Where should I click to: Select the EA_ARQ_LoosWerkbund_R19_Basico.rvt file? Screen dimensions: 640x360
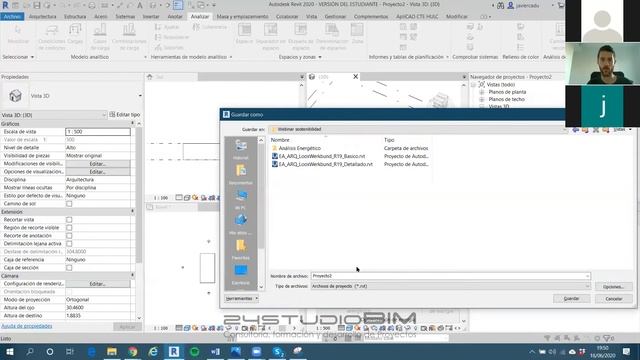click(x=322, y=156)
